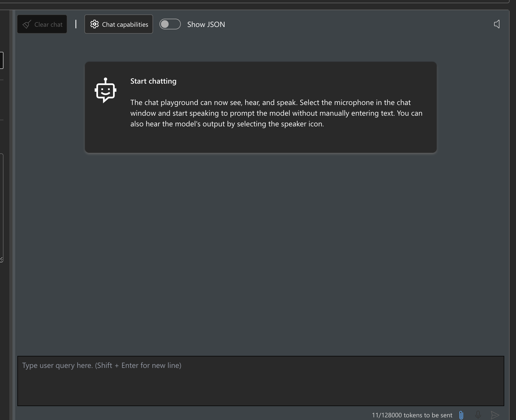Click the speaker icon to hear output
516x420 pixels.
(497, 24)
